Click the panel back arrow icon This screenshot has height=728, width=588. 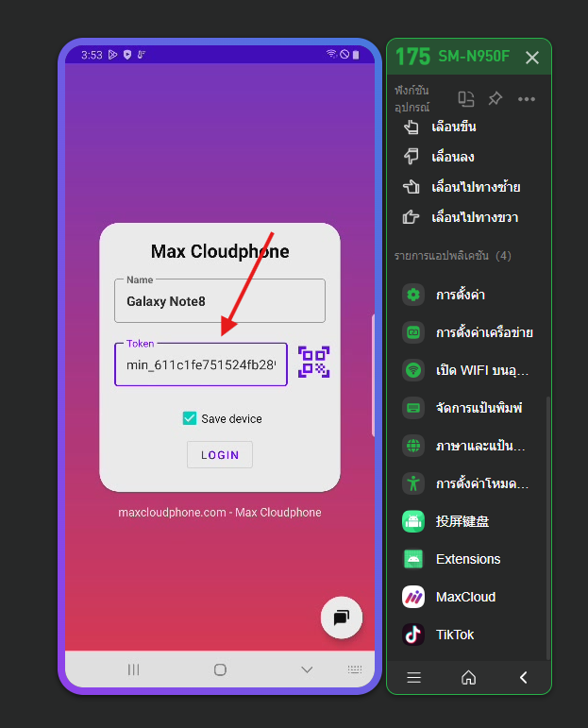tap(524, 677)
